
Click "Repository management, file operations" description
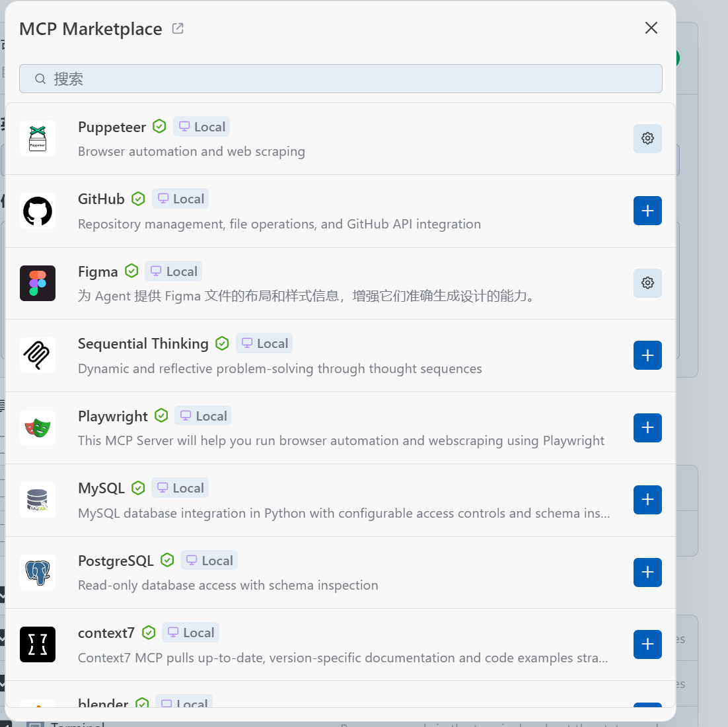point(279,224)
